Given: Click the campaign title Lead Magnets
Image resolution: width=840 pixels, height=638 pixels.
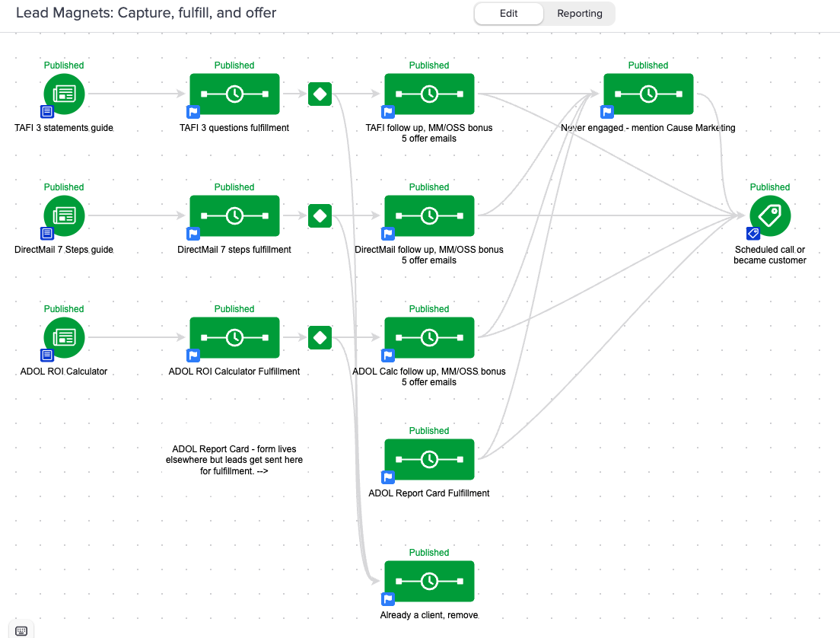Looking at the screenshot, I should click(146, 13).
